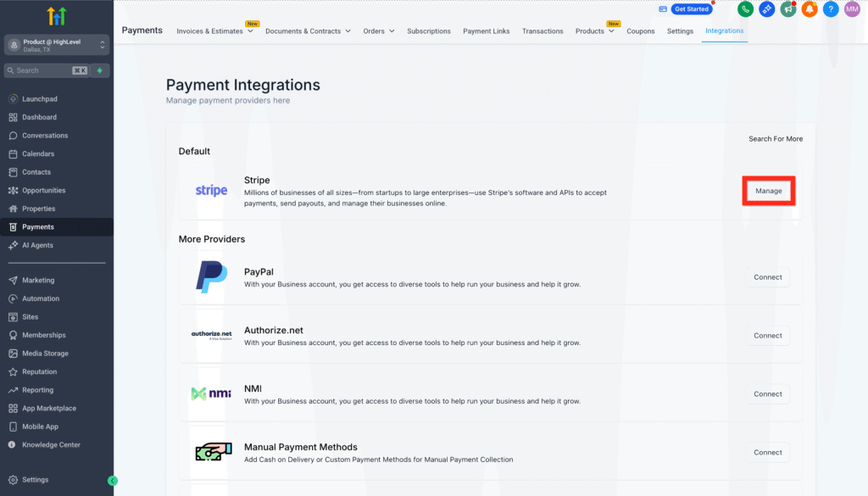This screenshot has height=496, width=868.
Task: Open the notifications bell icon
Action: (x=810, y=9)
